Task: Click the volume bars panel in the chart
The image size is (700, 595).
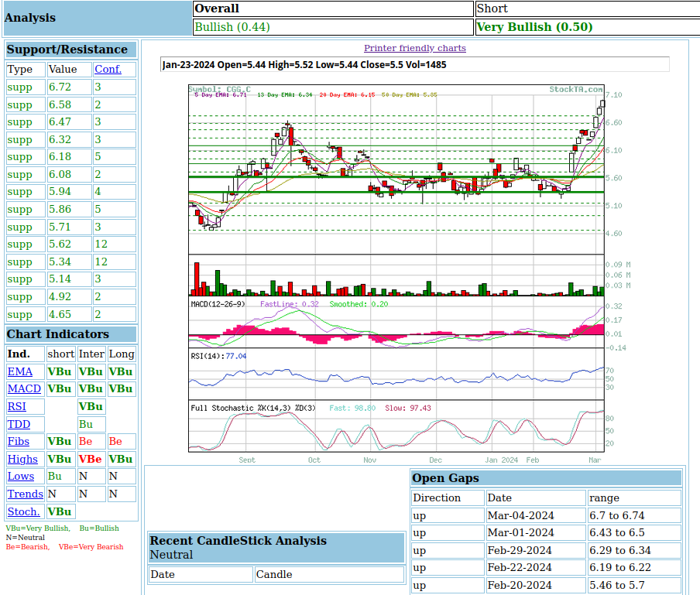Action: coord(396,275)
